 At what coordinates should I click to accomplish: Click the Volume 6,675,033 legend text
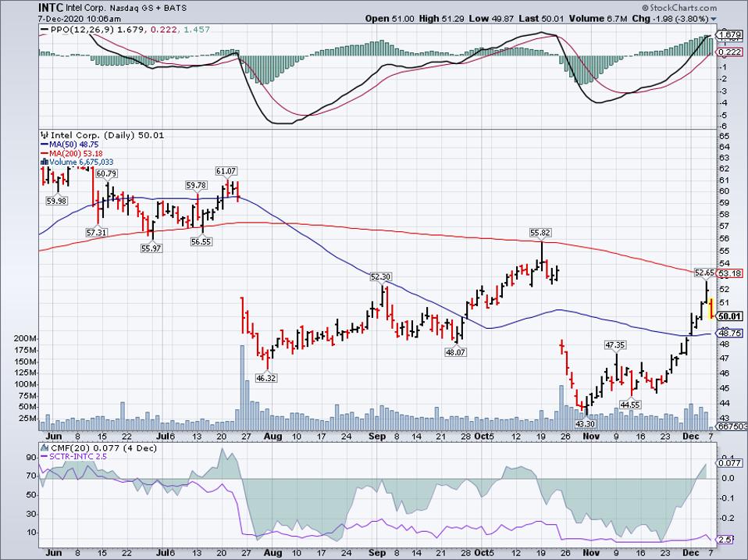coord(81,162)
